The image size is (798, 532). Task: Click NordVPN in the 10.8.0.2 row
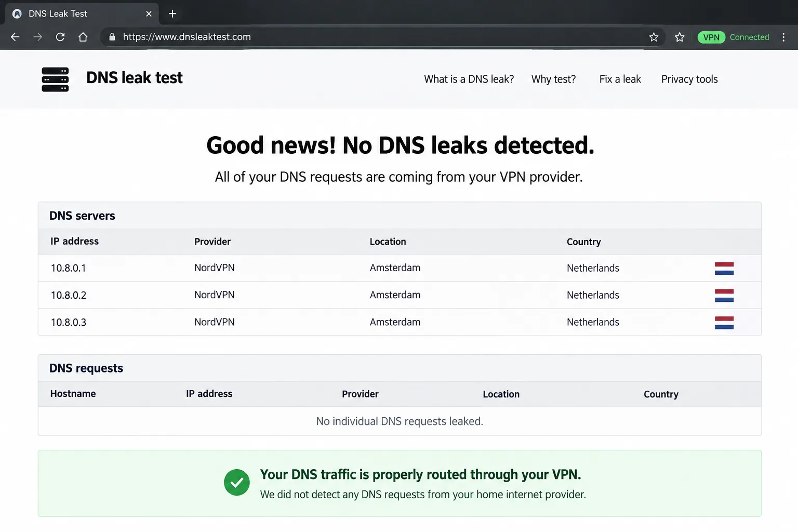[214, 295]
